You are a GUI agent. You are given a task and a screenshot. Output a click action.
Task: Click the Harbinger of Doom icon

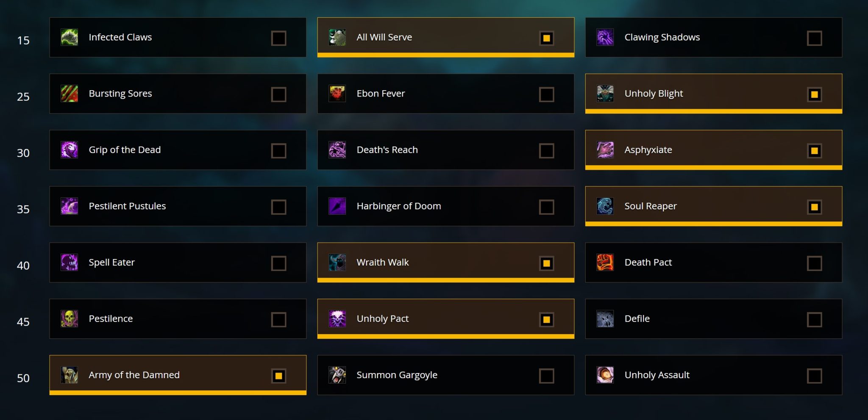click(x=337, y=206)
